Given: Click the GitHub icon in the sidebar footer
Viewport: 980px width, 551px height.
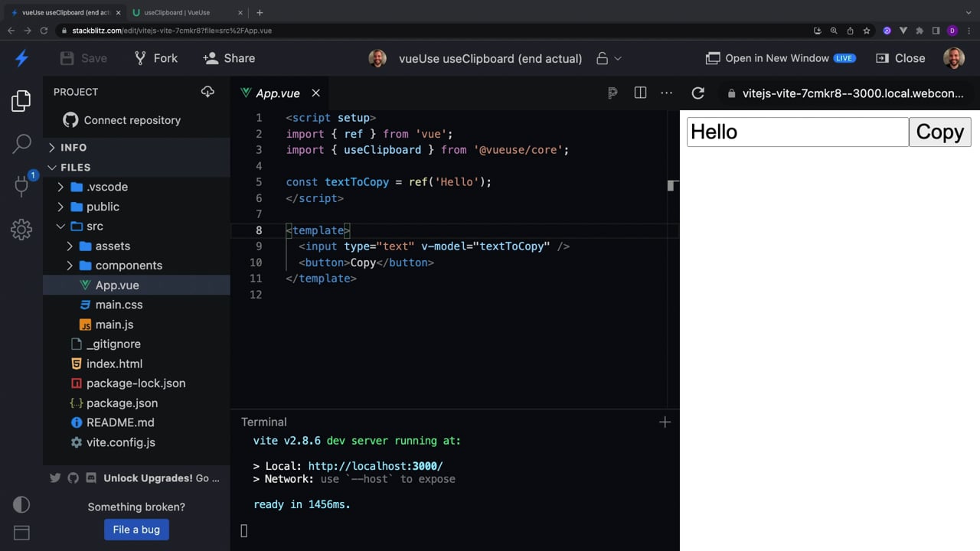Looking at the screenshot, I should pos(73,478).
